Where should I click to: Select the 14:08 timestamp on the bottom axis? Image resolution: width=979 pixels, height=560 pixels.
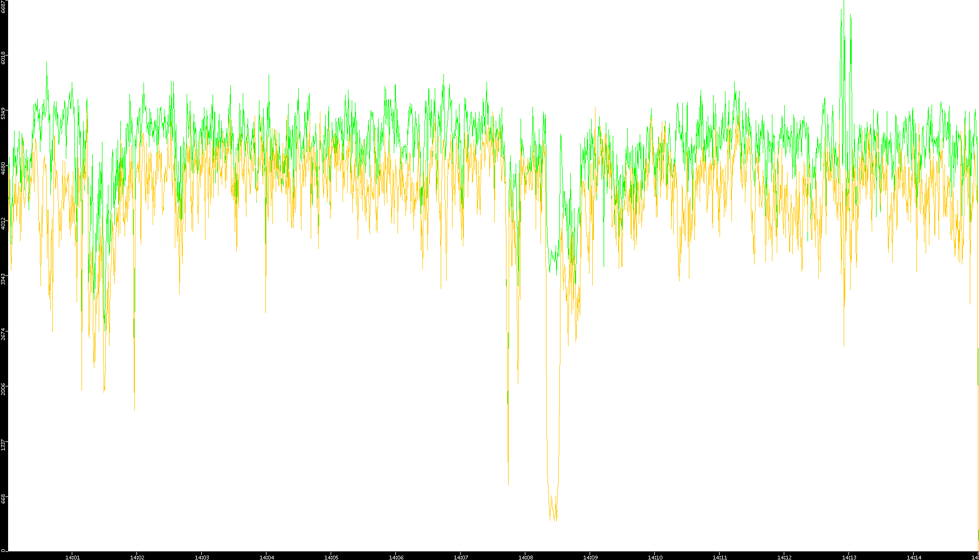[525, 557]
